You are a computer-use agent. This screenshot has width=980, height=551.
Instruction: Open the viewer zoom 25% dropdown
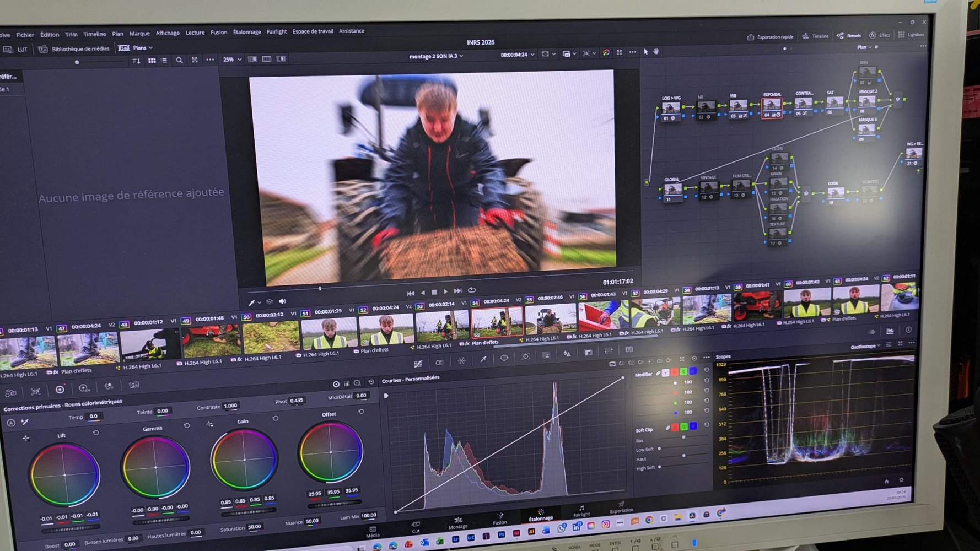pos(232,59)
